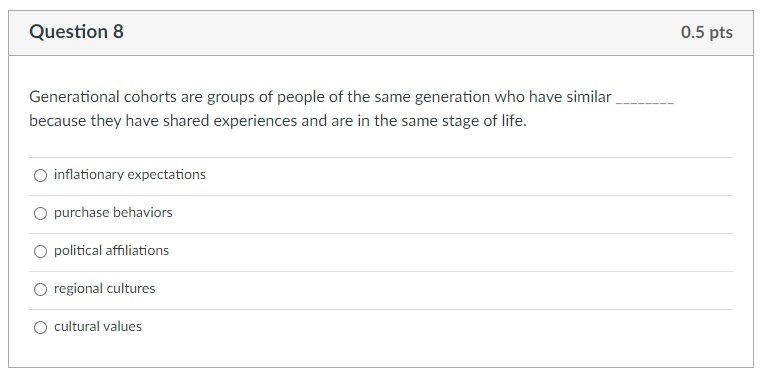Click the 'inflationary expectations' answer label text
The width and height of the screenshot is (762, 392).
click(130, 174)
